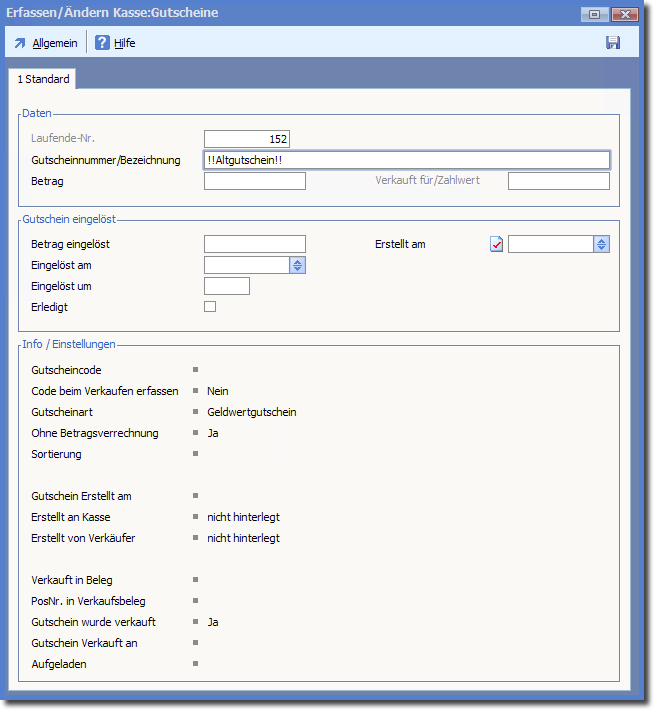
Task: Select the Verkauft für/Zahlwert input field
Action: 558,181
